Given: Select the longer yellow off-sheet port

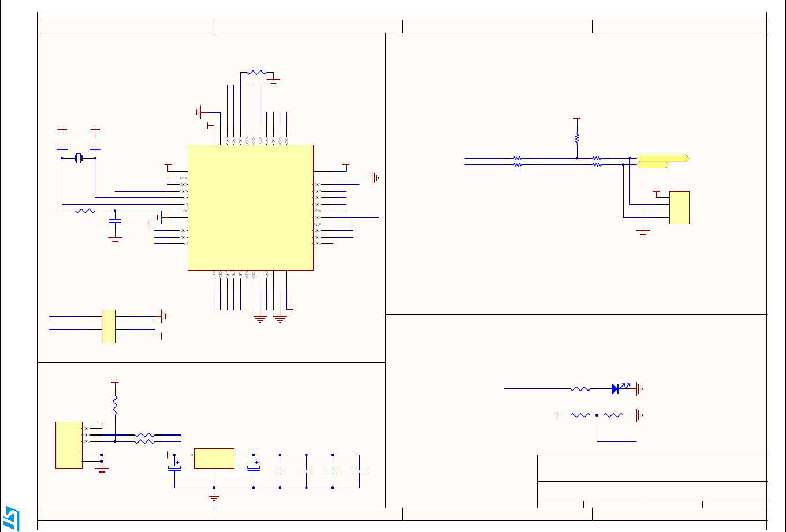Looking at the screenshot, I should tap(664, 158).
